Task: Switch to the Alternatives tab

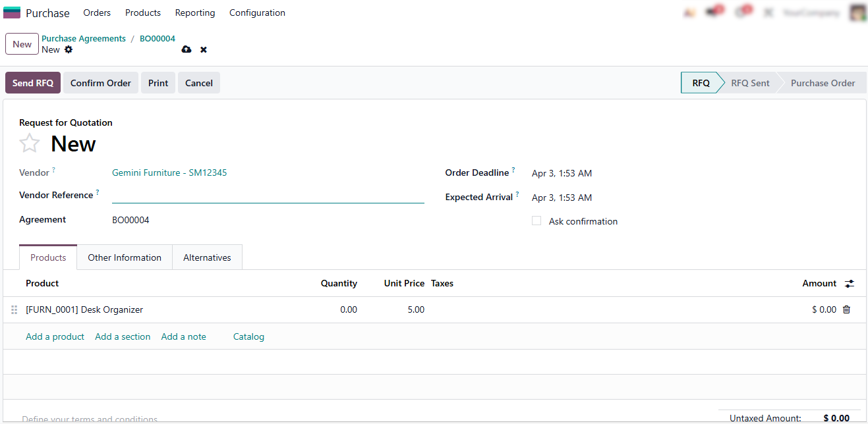Action: (x=207, y=257)
